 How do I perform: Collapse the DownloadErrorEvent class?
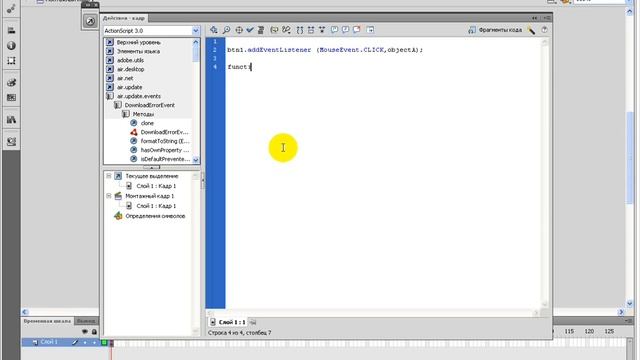point(118,105)
